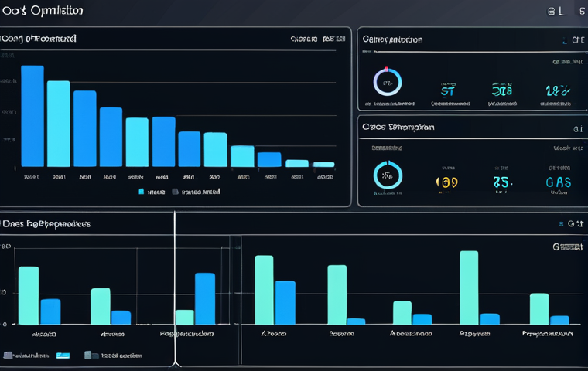
Task: Click the white vertical marker's arrow handle at chart bottom
Action: coord(175,363)
